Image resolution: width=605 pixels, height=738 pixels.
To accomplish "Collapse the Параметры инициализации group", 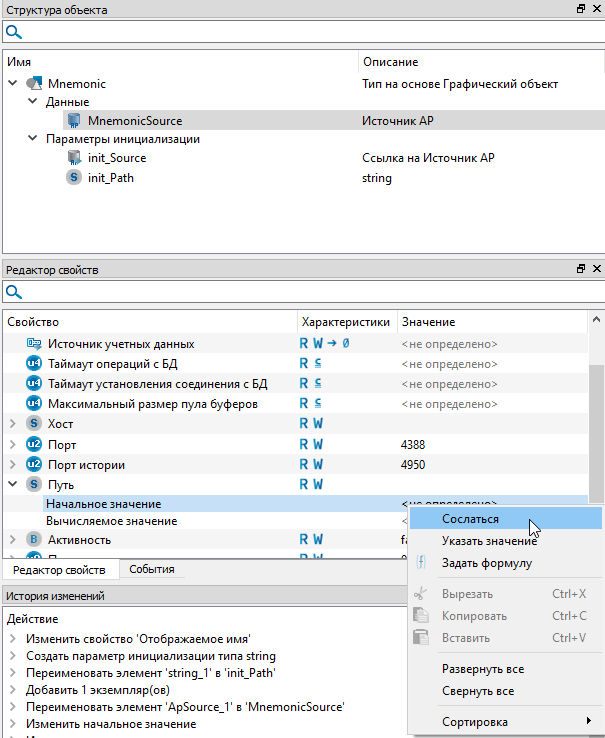I will (32, 140).
